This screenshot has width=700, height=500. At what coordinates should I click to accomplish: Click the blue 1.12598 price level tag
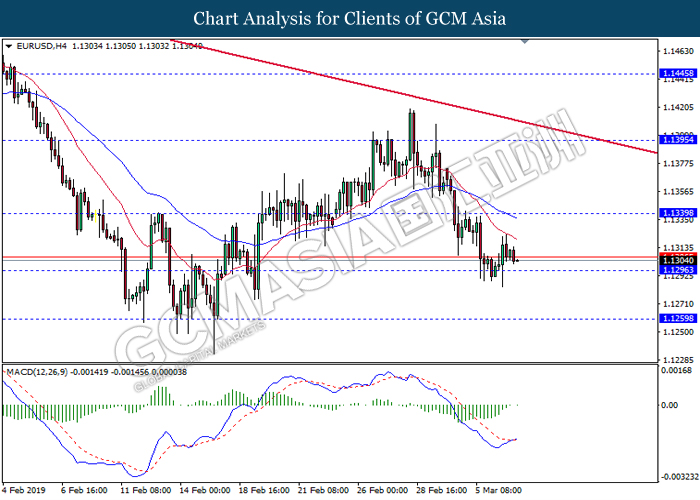[678, 318]
